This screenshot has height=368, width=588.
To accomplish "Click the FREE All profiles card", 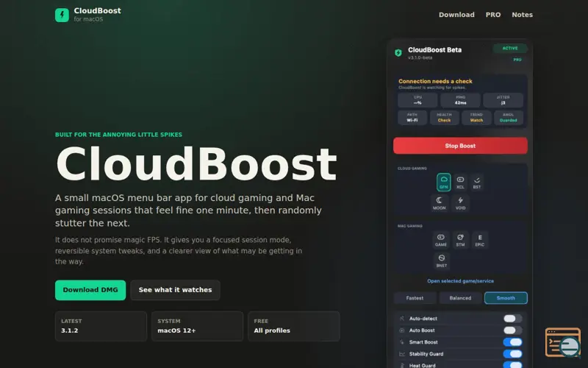I will [x=293, y=326].
